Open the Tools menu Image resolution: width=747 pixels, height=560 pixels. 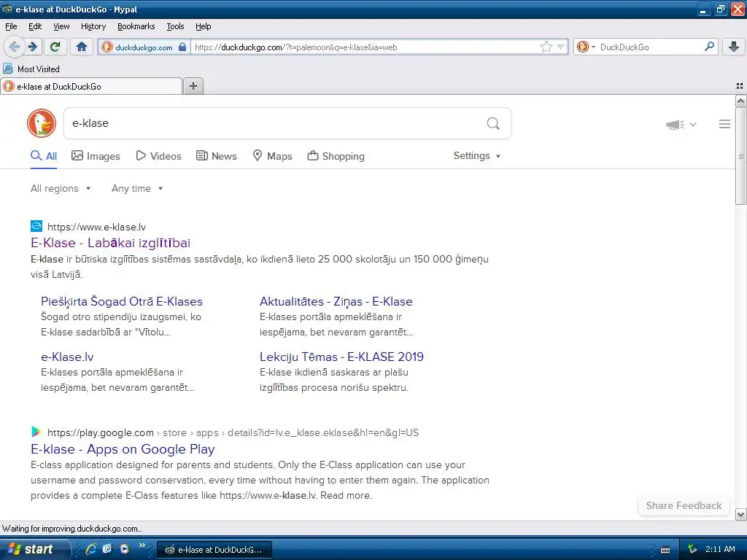pyautogui.click(x=175, y=26)
